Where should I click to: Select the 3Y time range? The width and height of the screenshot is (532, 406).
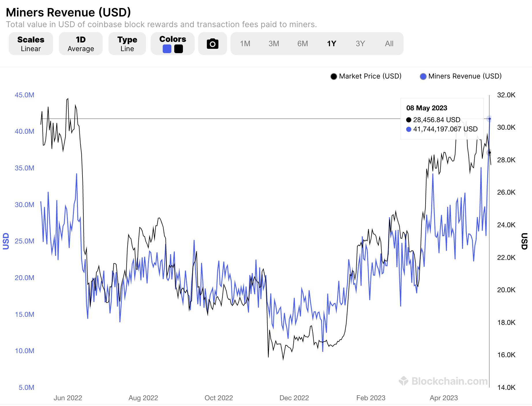click(360, 44)
